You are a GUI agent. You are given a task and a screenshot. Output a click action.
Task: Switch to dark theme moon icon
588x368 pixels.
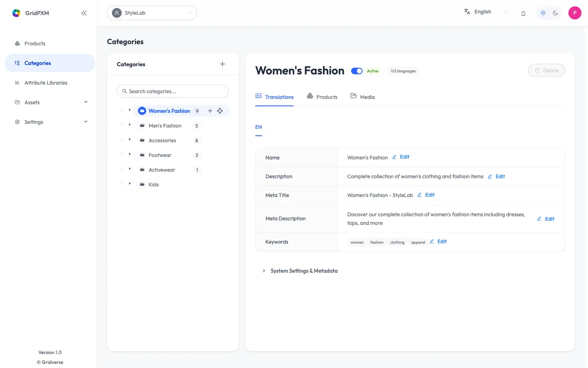[x=555, y=13]
